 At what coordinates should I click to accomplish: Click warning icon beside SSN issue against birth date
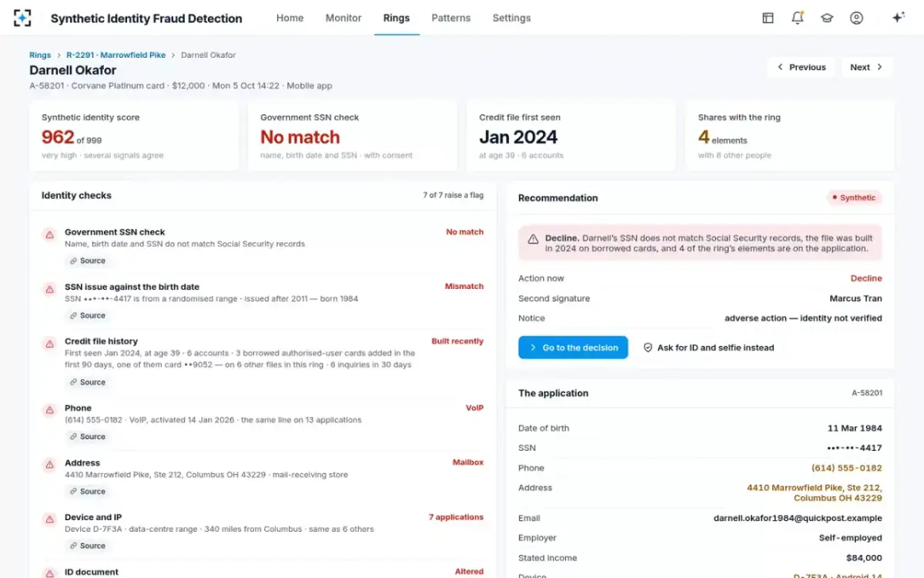[49, 289]
